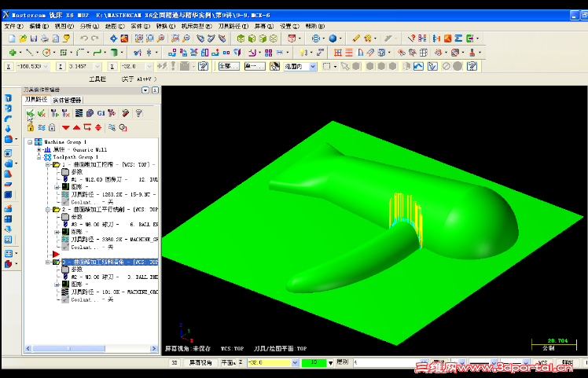
Task: Open the 分析 Analyze menu
Action: coord(90,26)
